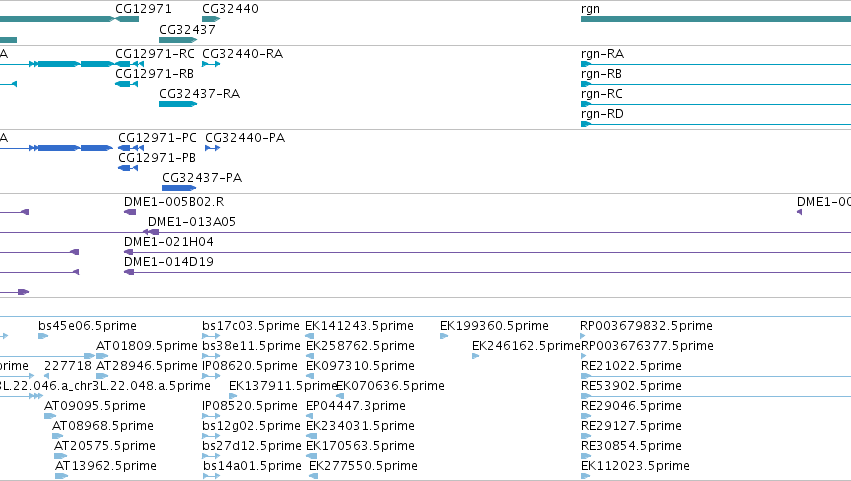This screenshot has height=481, width=851.
Task: Click DME1-021H04 feature label
Action: coord(168,242)
